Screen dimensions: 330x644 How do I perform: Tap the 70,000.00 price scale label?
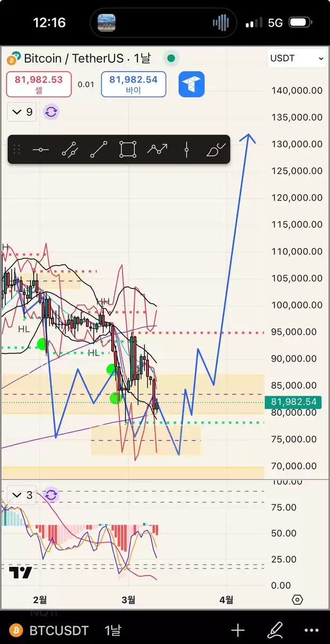pyautogui.click(x=294, y=466)
